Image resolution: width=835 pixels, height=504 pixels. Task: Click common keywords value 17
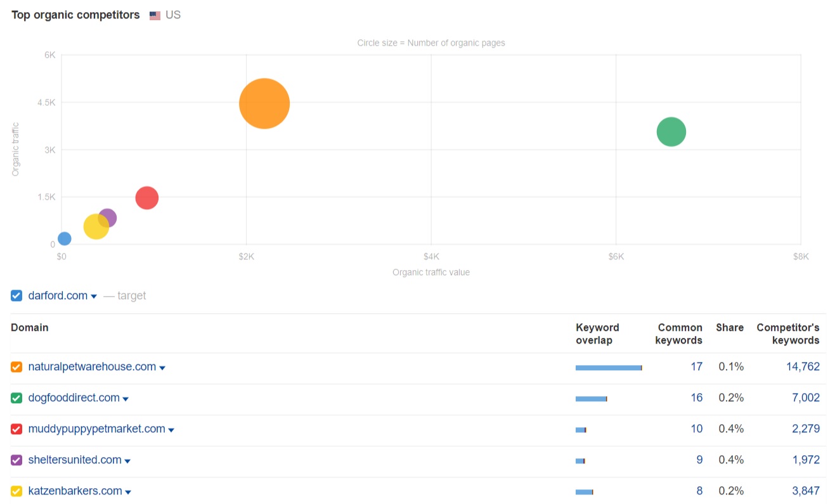(696, 366)
